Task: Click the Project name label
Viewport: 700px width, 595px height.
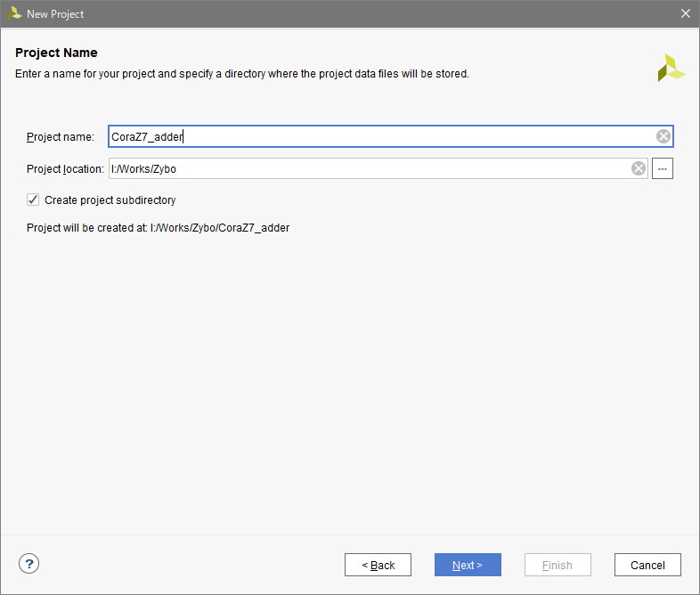Action: (x=61, y=136)
